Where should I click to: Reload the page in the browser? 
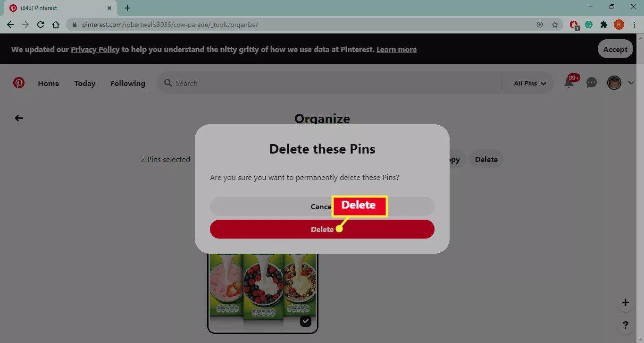click(41, 25)
